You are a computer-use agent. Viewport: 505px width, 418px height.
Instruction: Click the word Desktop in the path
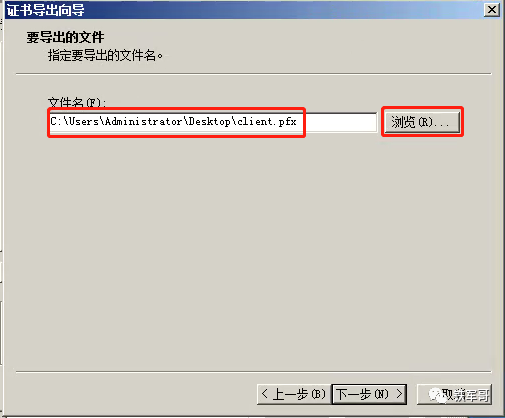click(209, 122)
